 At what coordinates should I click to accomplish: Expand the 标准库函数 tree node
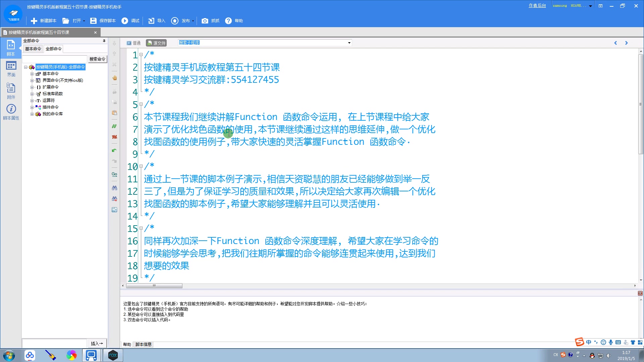[x=32, y=94]
